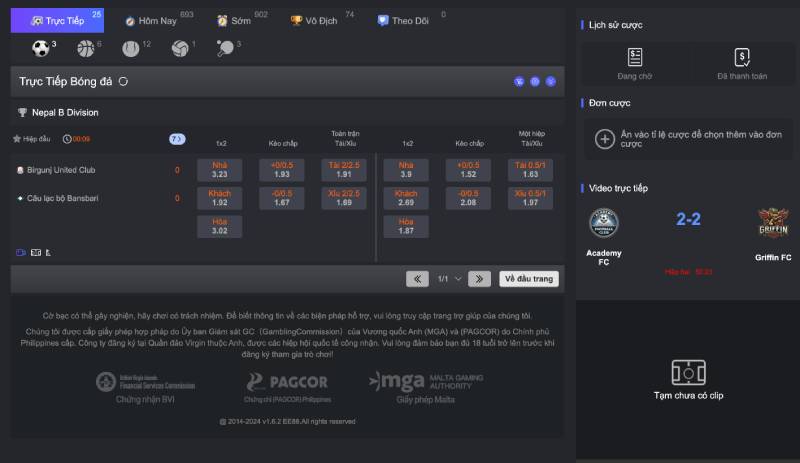The height and width of the screenshot is (463, 800).
Task: Select the football sport icon
Action: point(41,48)
